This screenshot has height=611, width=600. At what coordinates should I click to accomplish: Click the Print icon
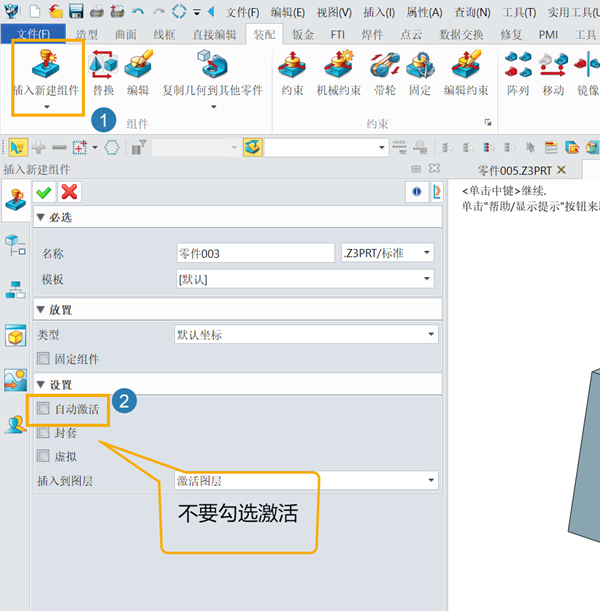97,12
